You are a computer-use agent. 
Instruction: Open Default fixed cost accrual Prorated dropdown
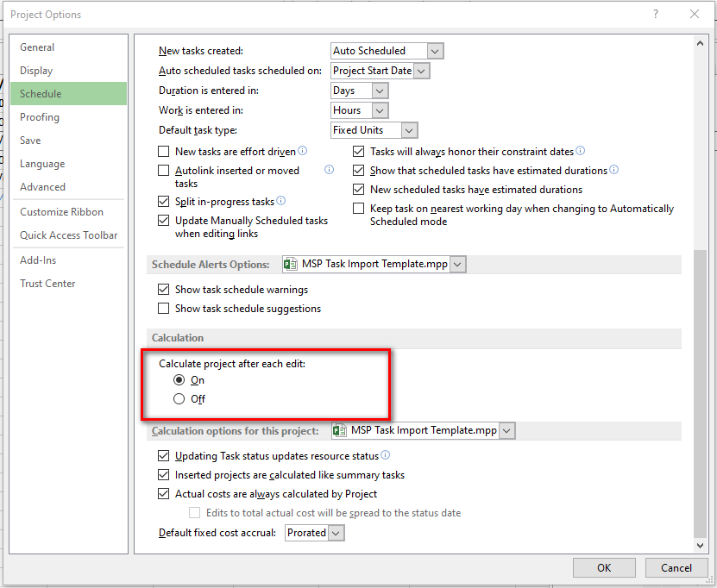[336, 533]
